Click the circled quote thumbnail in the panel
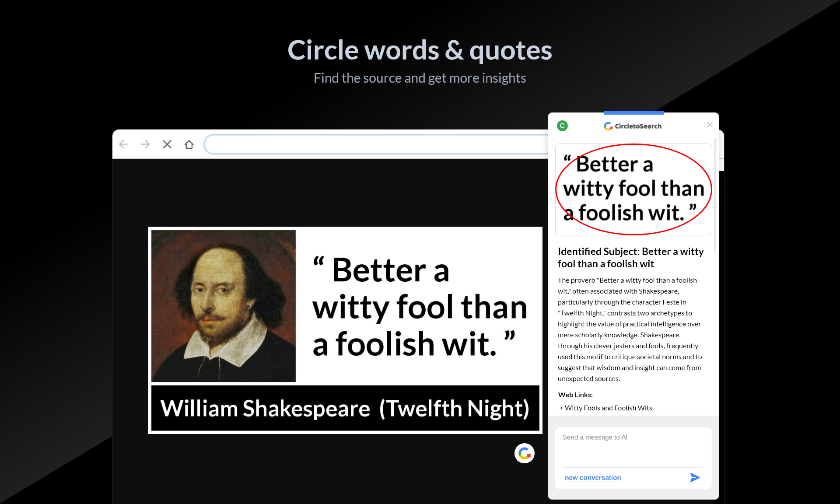The height and width of the screenshot is (504, 840). (x=633, y=189)
